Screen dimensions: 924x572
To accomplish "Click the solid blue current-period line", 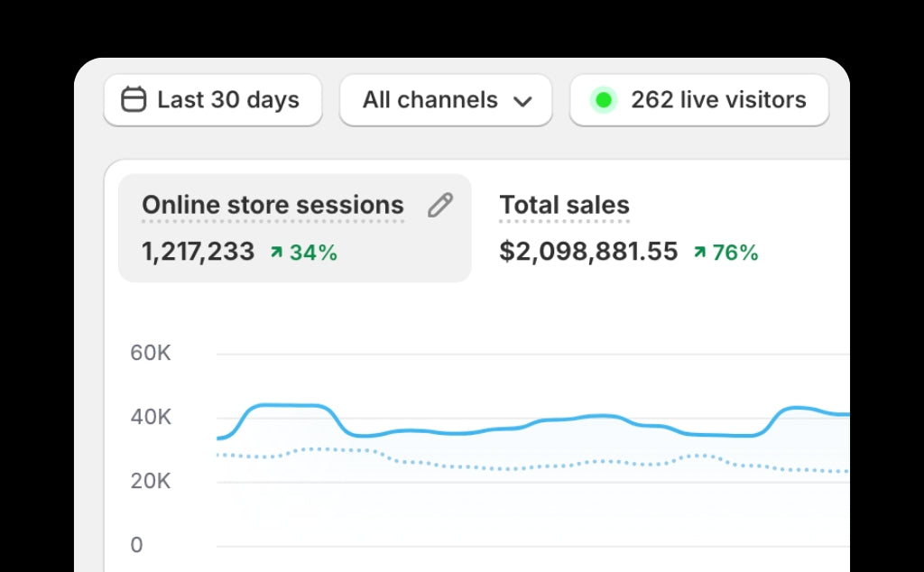I will point(451,433).
